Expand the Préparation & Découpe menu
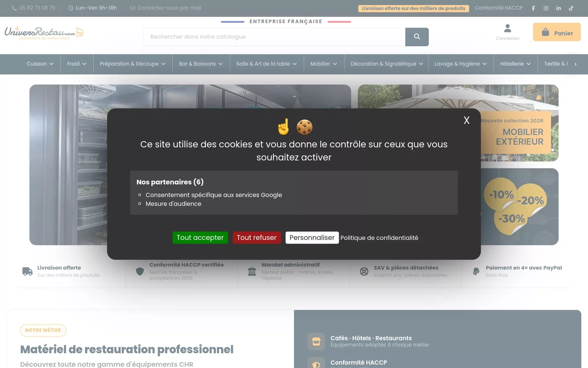 click(x=133, y=64)
